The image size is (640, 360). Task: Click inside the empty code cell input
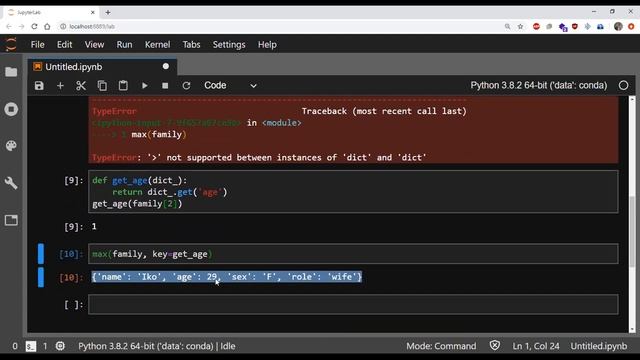(x=353, y=304)
